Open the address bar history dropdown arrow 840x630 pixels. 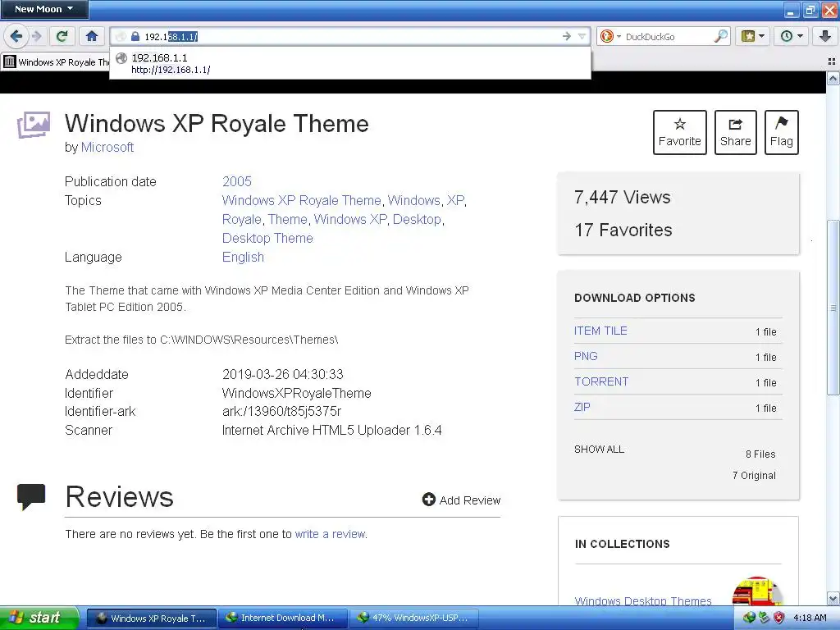tap(582, 36)
